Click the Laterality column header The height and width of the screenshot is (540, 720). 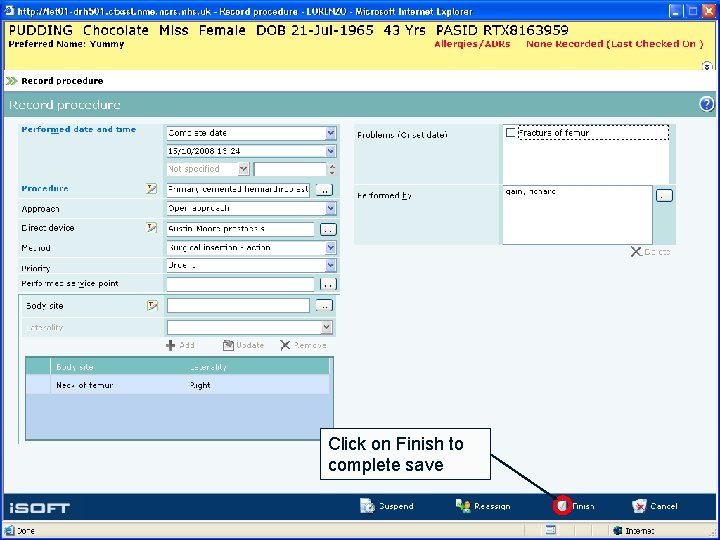tap(208, 367)
